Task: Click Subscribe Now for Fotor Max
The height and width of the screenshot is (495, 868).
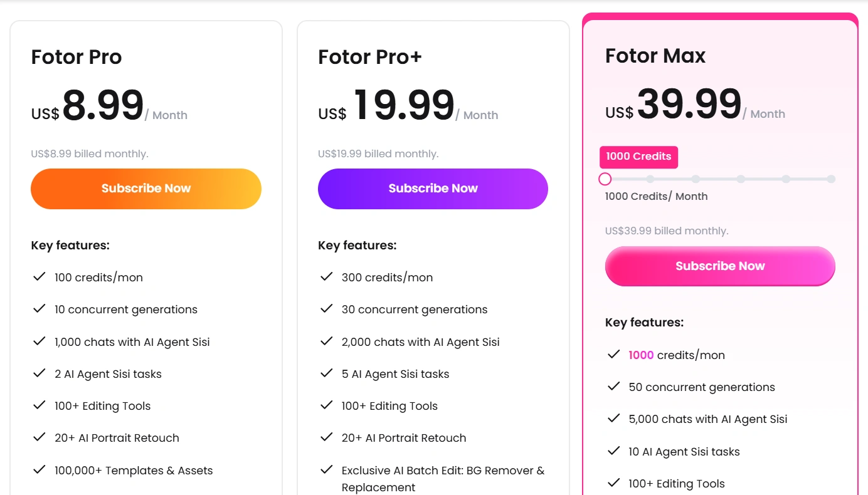Action: coord(720,266)
